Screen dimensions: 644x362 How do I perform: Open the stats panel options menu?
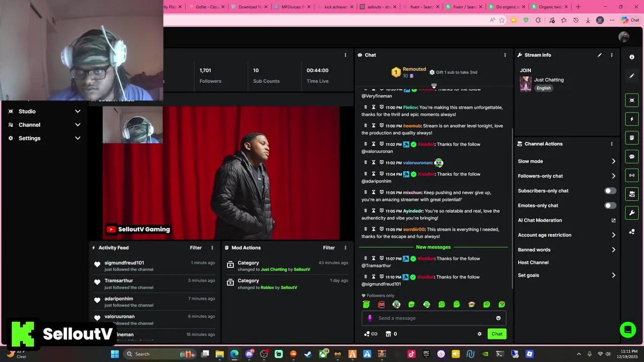345,55
